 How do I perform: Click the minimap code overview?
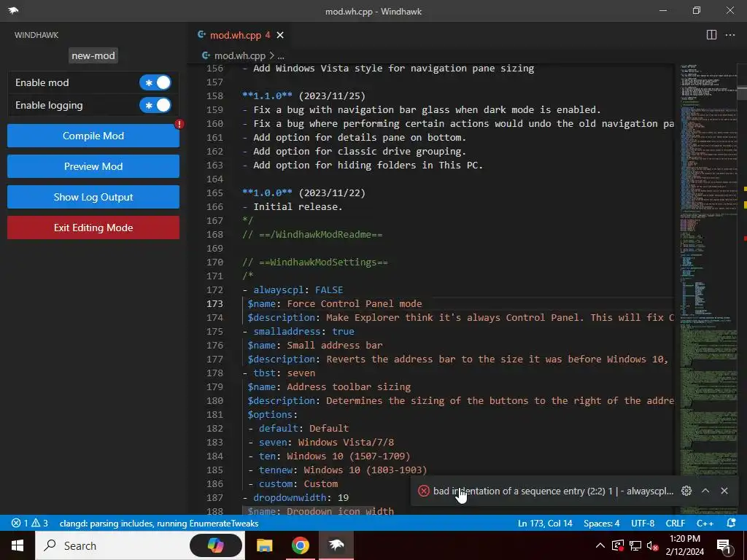[708, 289]
